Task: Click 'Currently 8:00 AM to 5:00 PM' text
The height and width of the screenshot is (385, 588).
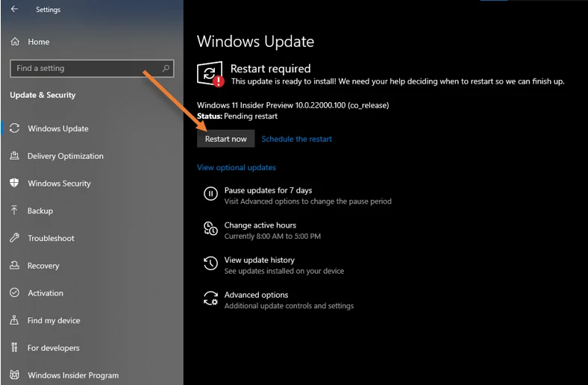Action: (x=272, y=236)
